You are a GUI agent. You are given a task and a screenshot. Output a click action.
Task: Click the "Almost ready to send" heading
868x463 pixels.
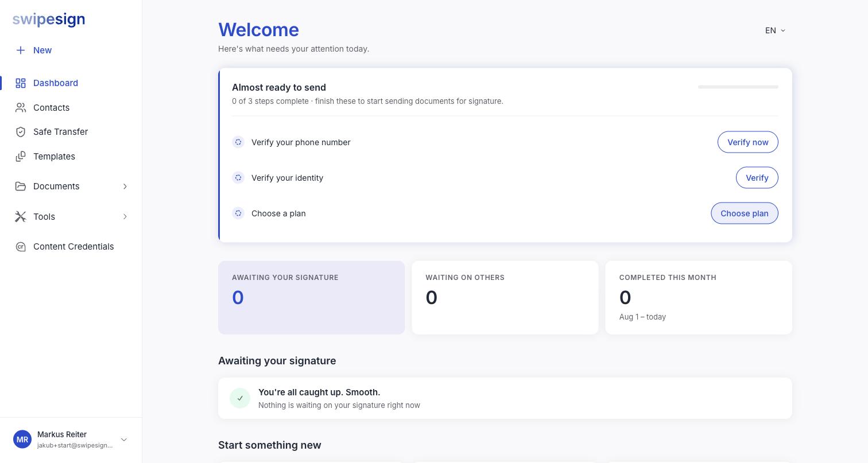(x=279, y=87)
